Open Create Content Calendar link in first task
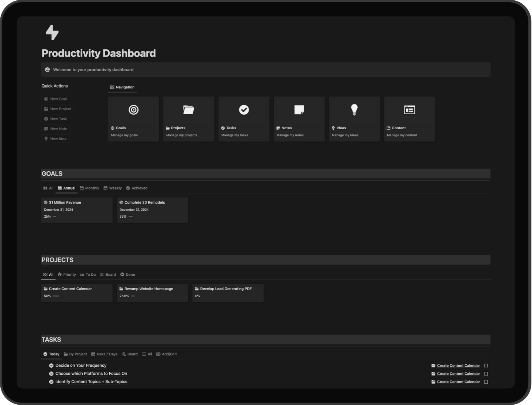 (x=458, y=366)
